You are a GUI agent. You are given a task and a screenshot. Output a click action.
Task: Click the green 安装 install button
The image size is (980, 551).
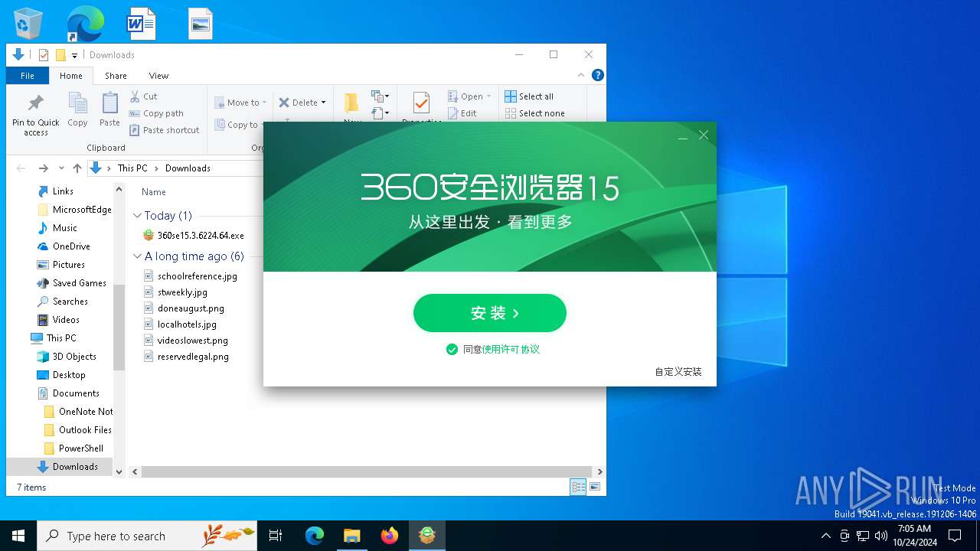pyautogui.click(x=490, y=313)
